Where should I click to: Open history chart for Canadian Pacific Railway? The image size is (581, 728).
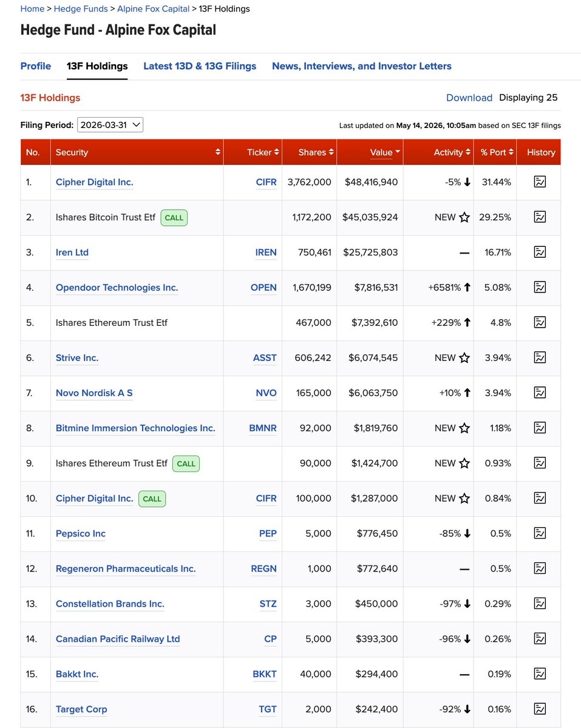pos(539,639)
